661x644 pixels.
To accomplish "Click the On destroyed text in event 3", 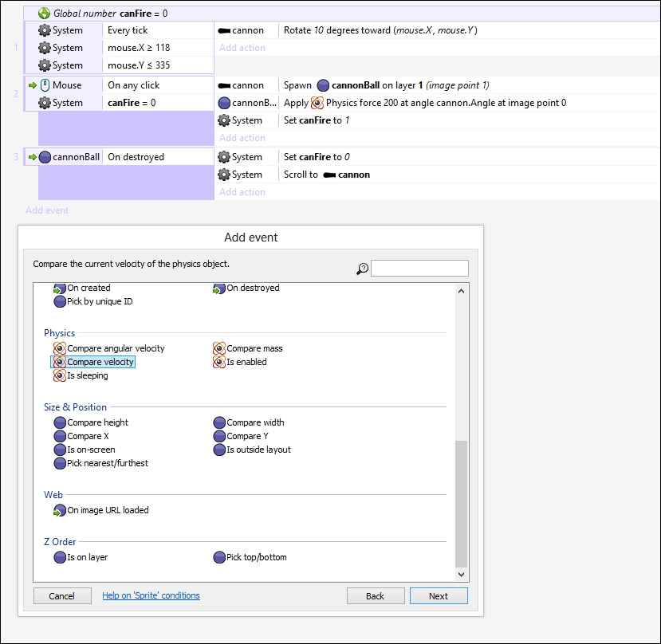I will coord(136,157).
